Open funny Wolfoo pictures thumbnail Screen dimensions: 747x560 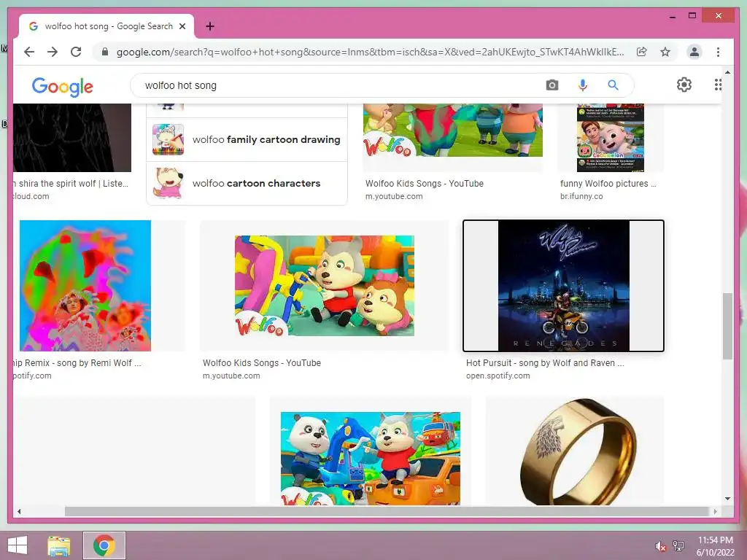611,138
